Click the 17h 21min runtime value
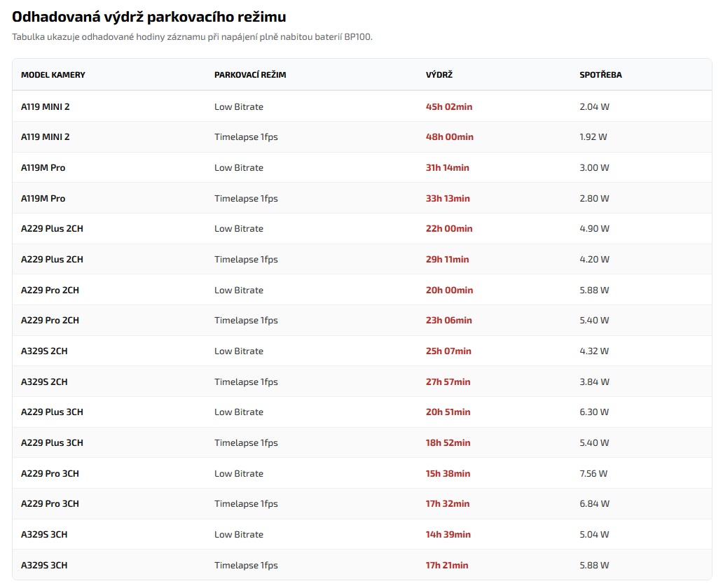 (x=447, y=566)
